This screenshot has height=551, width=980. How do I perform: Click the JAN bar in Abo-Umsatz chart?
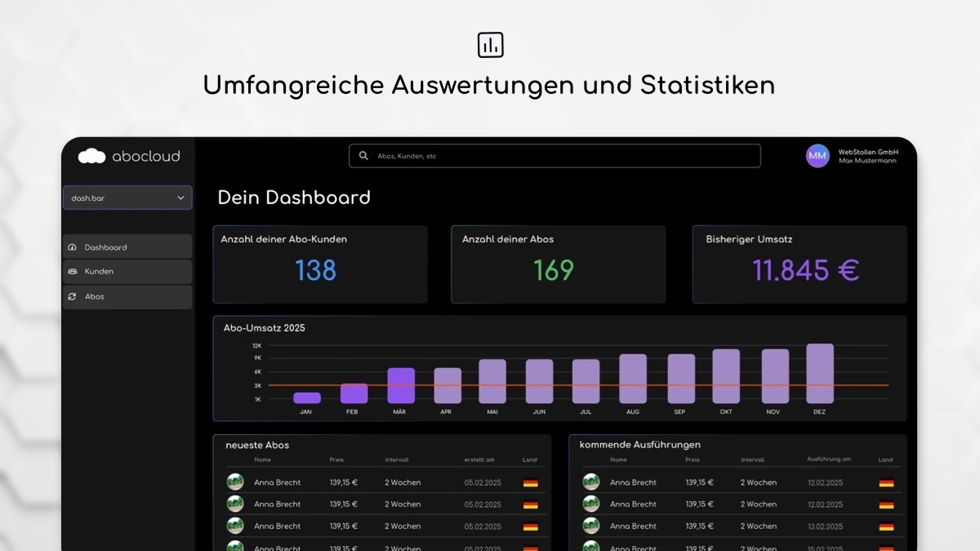pyautogui.click(x=306, y=398)
